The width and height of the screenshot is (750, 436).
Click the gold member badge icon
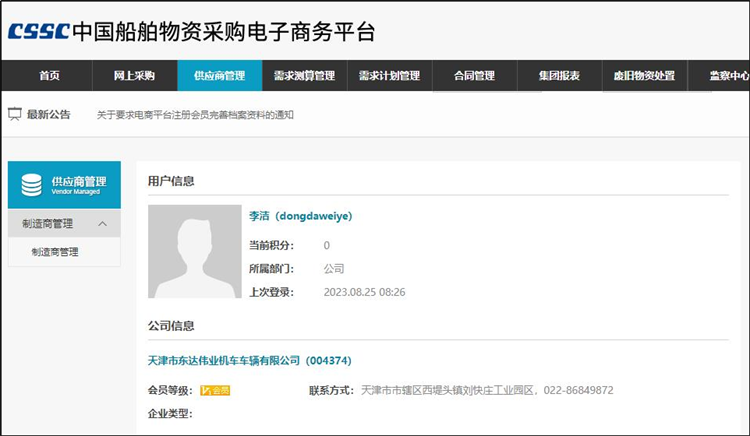coord(215,390)
